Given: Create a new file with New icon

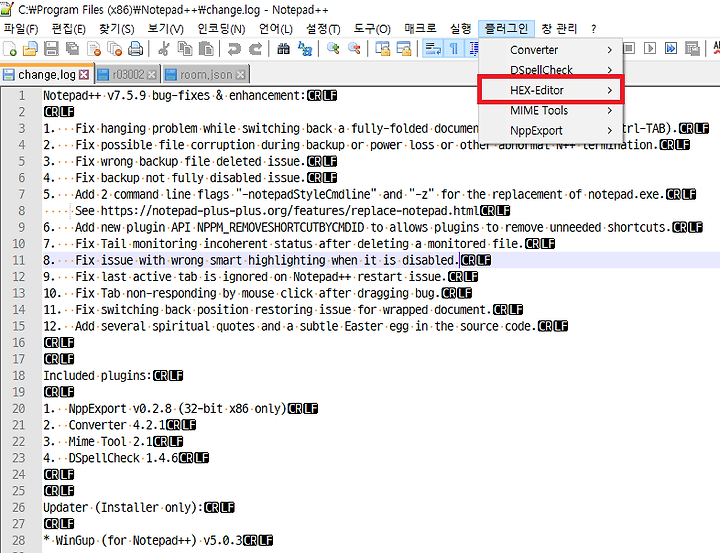Looking at the screenshot, I should 10,49.
